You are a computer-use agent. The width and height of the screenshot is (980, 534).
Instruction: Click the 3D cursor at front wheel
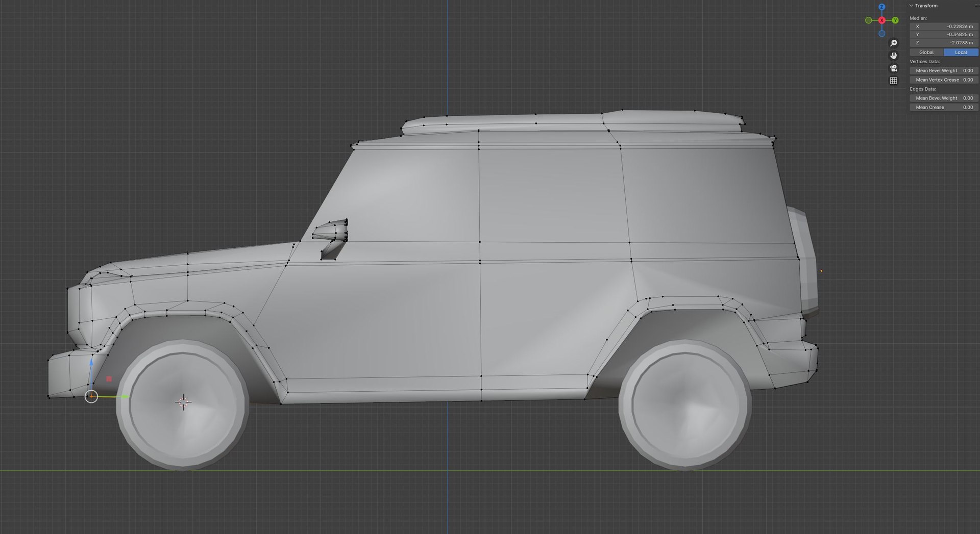click(x=183, y=402)
